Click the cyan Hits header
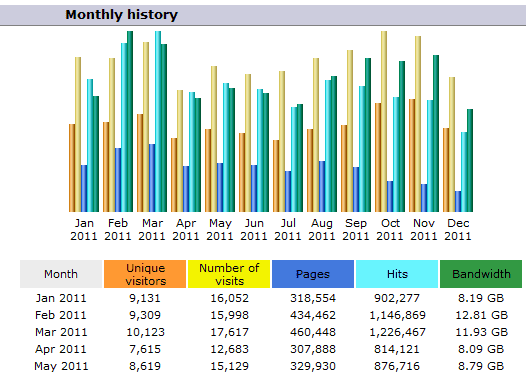 [x=397, y=274]
